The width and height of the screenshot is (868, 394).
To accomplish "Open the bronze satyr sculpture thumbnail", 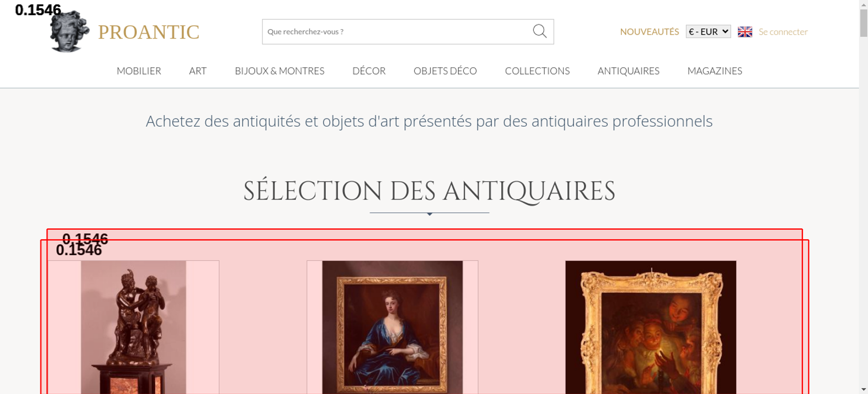I will pyautogui.click(x=133, y=327).
